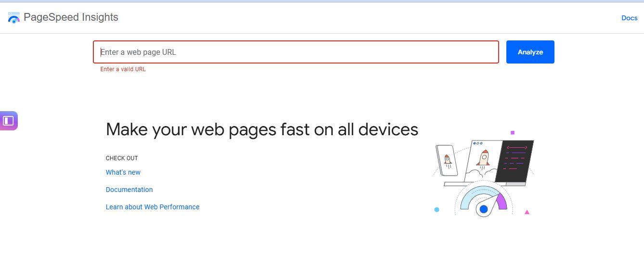The image size is (644, 255).
Task: Click the 'Make your web pages fast' heading
Action: pos(262,129)
